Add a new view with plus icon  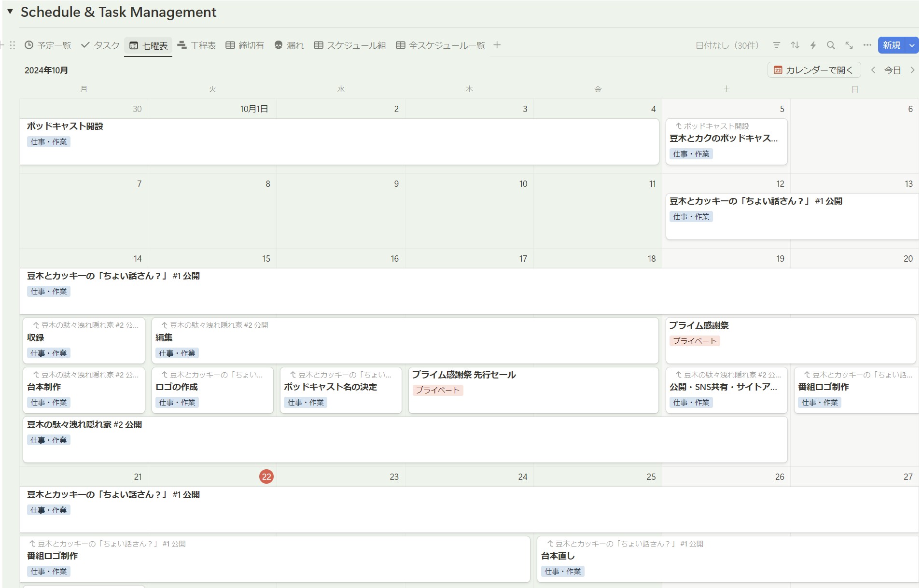coord(497,45)
